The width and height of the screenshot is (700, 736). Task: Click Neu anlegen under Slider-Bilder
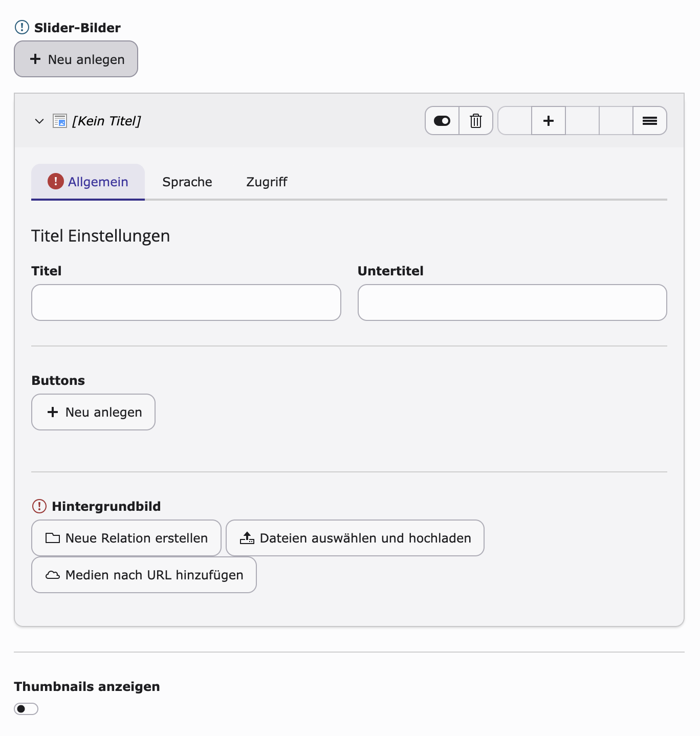click(76, 59)
